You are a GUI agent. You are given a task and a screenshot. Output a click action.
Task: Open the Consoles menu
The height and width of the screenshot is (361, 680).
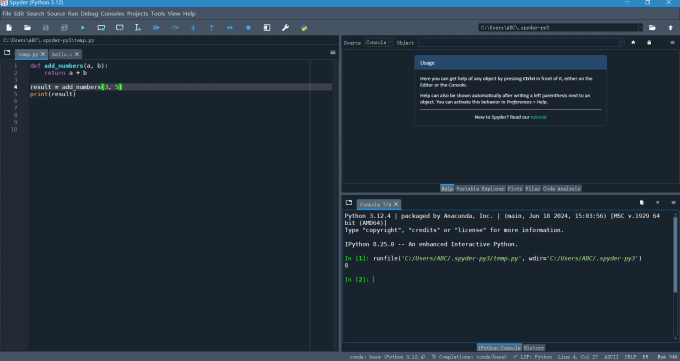pos(112,14)
